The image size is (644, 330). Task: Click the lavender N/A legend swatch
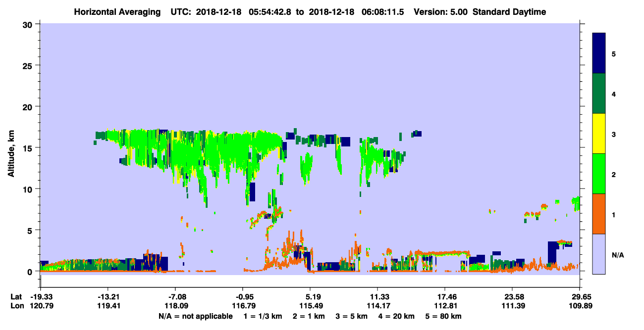coord(599,254)
